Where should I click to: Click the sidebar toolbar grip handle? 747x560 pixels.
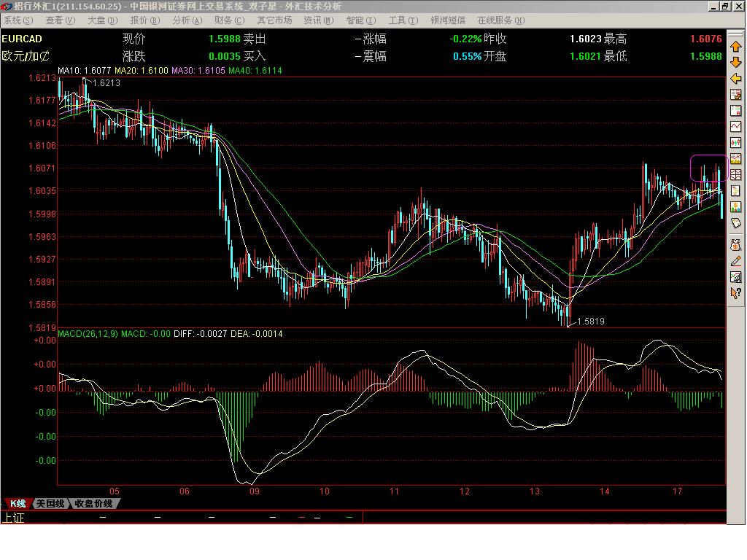(736, 34)
